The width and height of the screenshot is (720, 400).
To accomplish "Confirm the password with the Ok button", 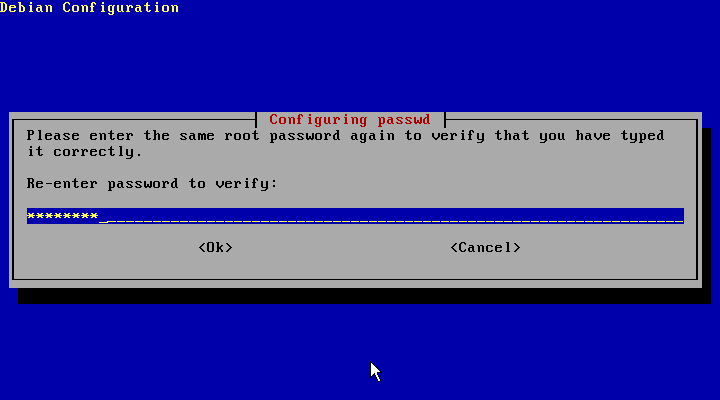I will 215,248.
